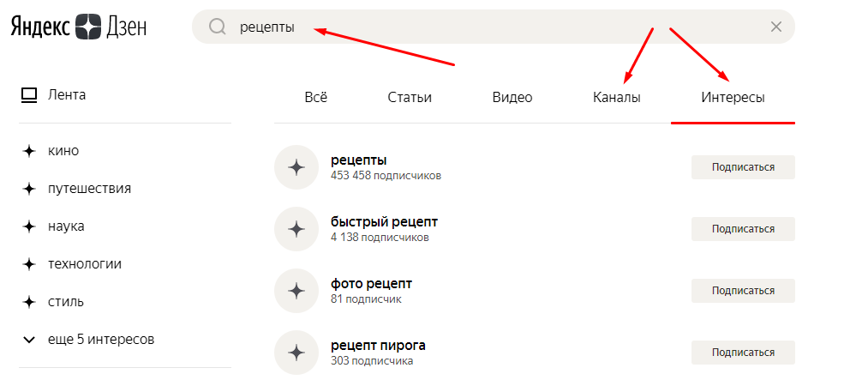Open the наука interest in sidebar
The image size is (868, 380).
coord(66,226)
